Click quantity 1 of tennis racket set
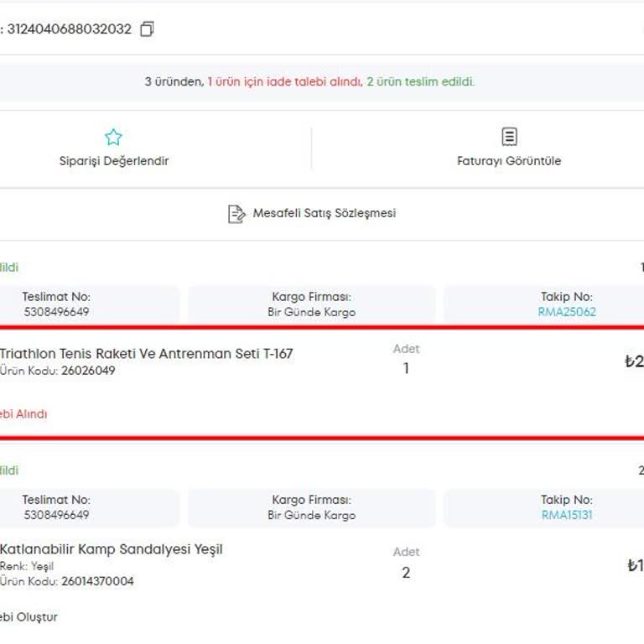Image resolution: width=644 pixels, height=644 pixels. pos(406,368)
